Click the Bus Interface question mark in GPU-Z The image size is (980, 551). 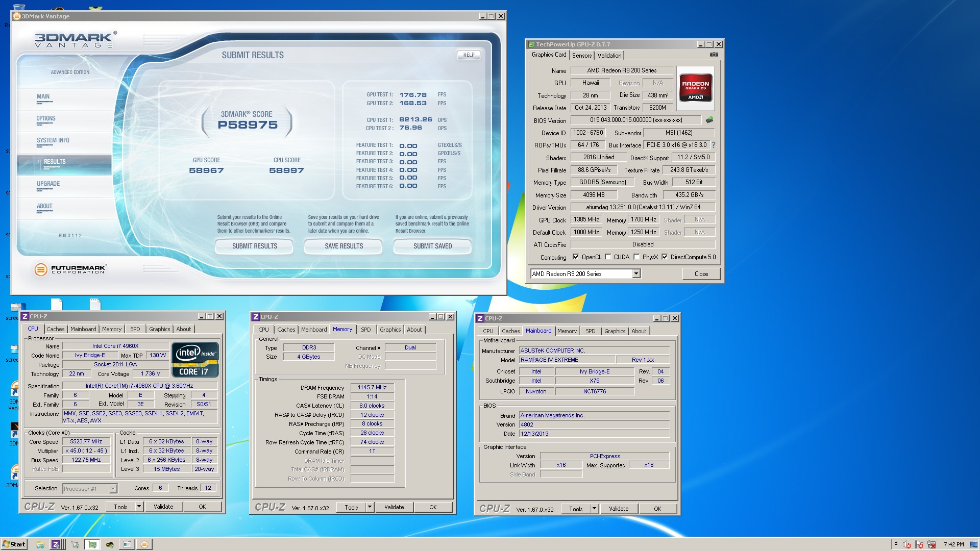[714, 145]
